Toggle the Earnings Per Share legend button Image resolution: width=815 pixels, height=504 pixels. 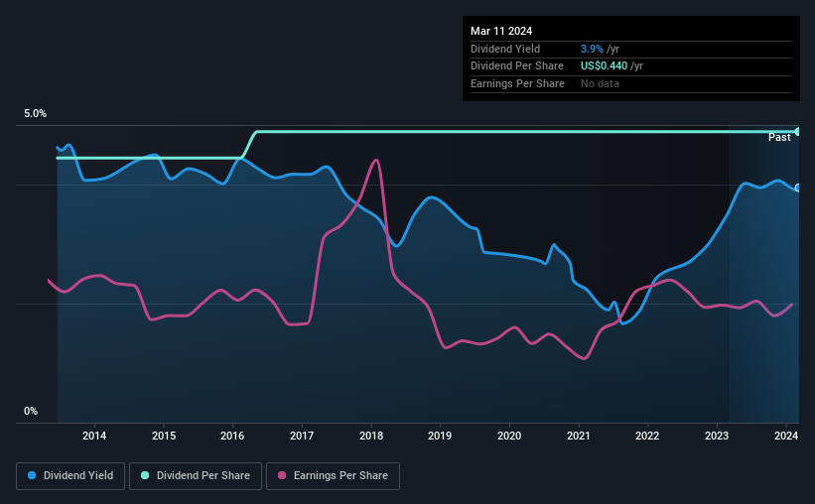tap(333, 476)
